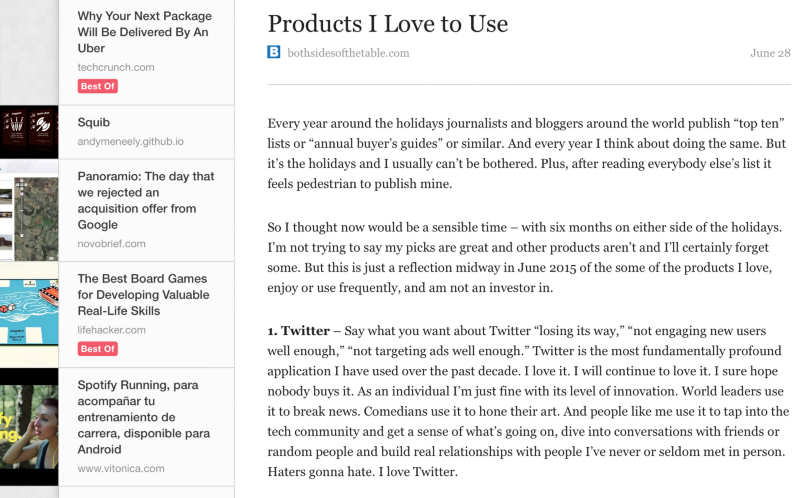The height and width of the screenshot is (498, 800).
Task: Open the Uber package delivery article
Action: (x=143, y=32)
